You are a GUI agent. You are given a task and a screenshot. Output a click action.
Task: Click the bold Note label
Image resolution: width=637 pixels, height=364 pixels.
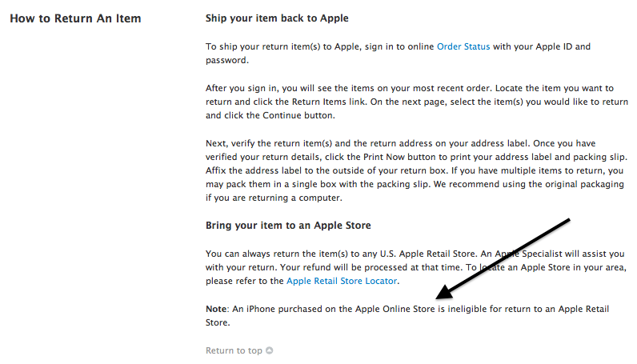[217, 308]
